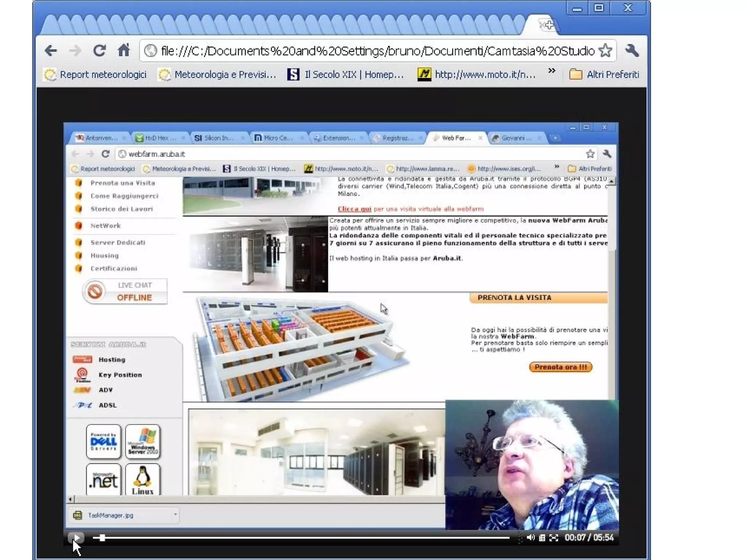
Task: Expand the hidden bookmarks overflow chevron
Action: (552, 71)
